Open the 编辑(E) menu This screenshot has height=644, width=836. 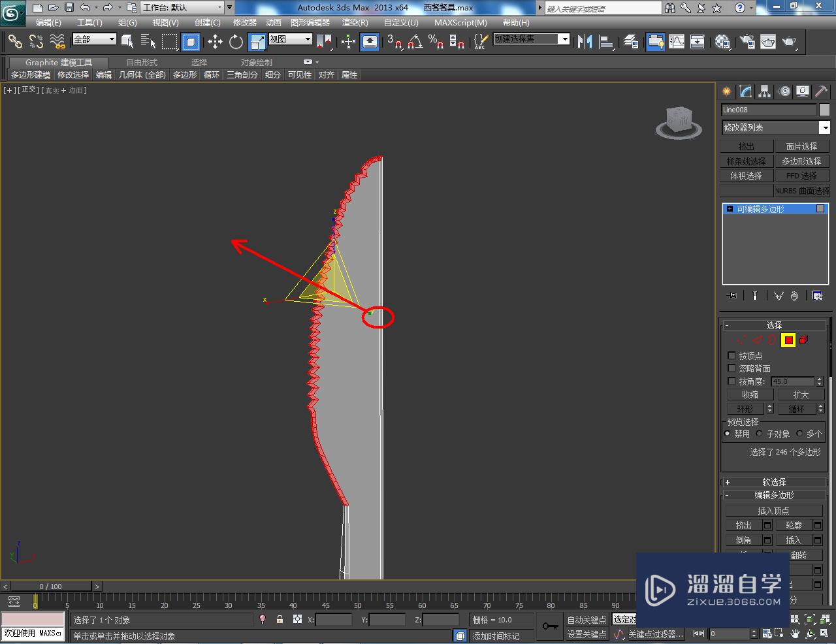click(48, 22)
